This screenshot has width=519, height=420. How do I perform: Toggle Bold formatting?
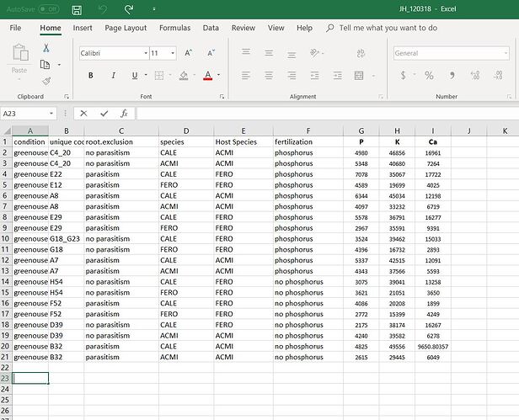pyautogui.click(x=90, y=76)
